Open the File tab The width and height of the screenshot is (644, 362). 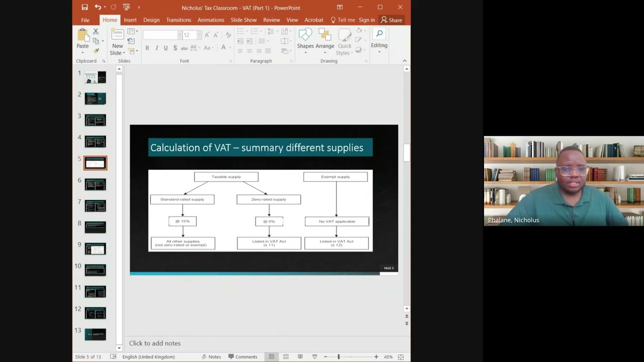pos(85,20)
